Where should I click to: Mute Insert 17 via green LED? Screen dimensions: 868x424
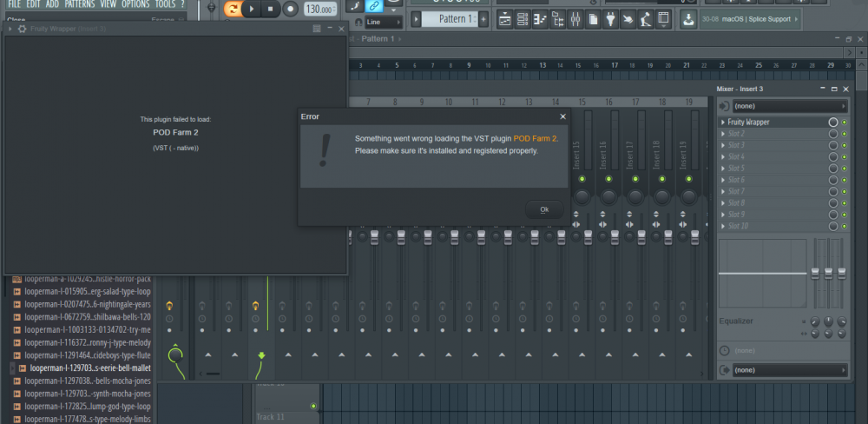click(x=635, y=179)
